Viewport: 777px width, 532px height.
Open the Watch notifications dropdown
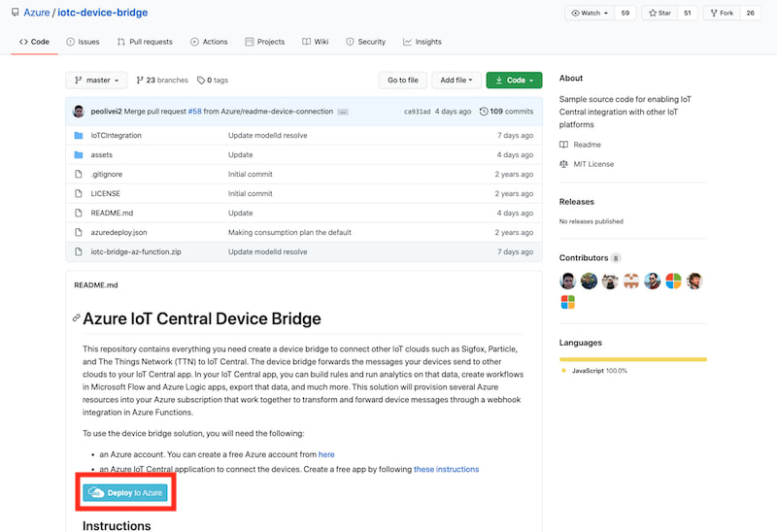[590, 13]
